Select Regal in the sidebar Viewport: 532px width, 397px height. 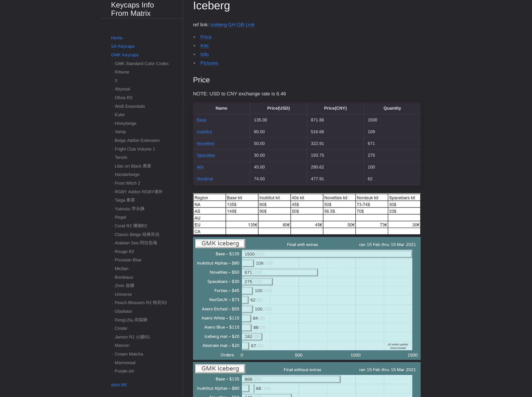coord(120,217)
